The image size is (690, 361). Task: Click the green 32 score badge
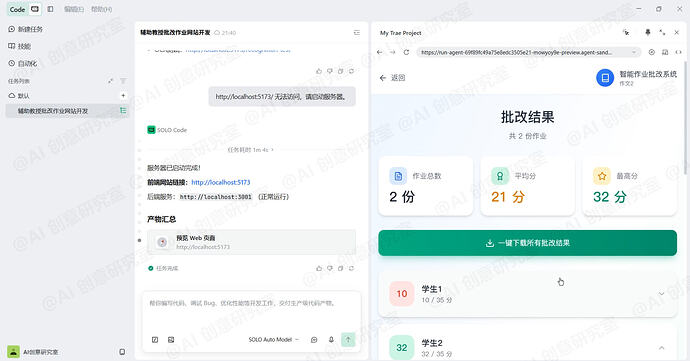pyautogui.click(x=402, y=348)
